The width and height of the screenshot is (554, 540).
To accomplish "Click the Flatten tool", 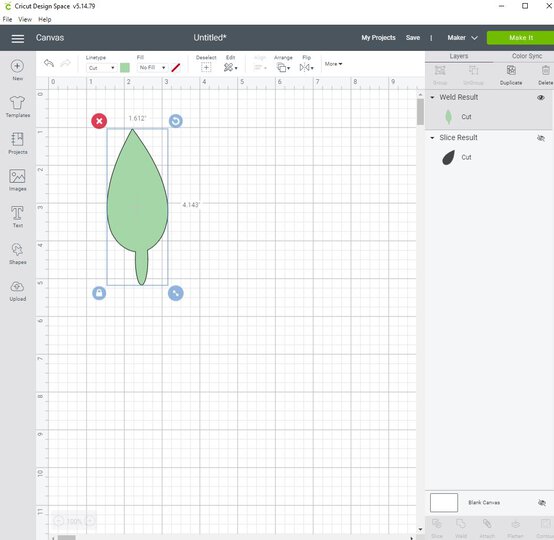I will click(x=515, y=528).
